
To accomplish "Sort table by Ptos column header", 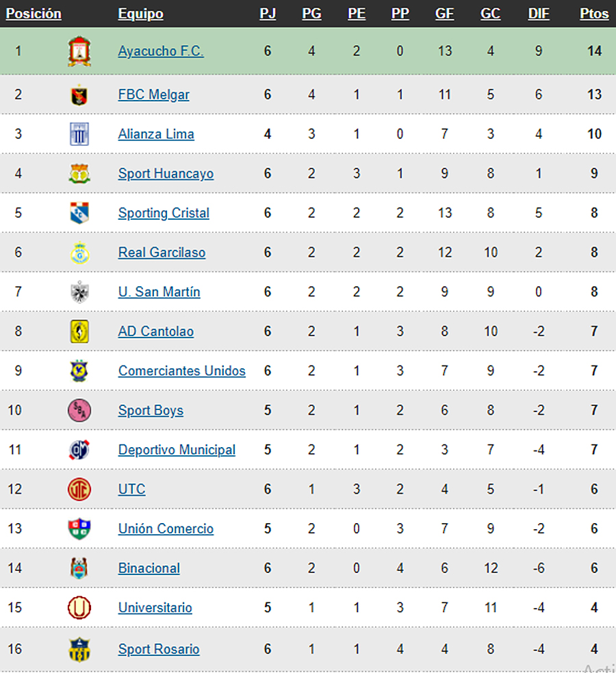I will 594,14.
